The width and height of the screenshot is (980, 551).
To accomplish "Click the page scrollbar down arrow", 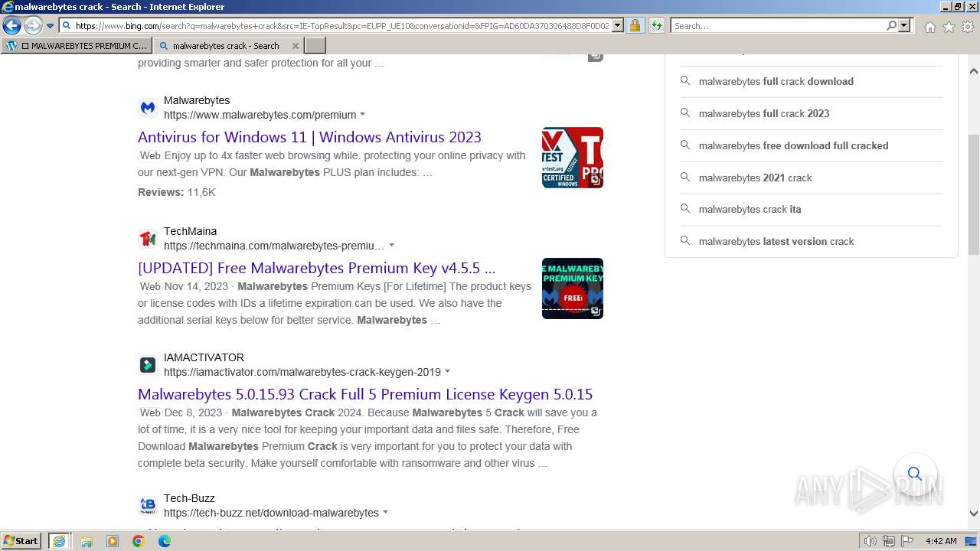I will (x=974, y=514).
